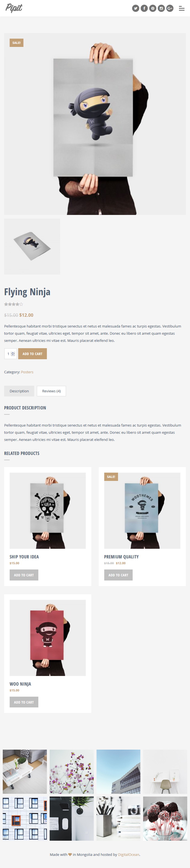Click the quantity input field
This screenshot has width=190, height=868.
tap(10, 354)
